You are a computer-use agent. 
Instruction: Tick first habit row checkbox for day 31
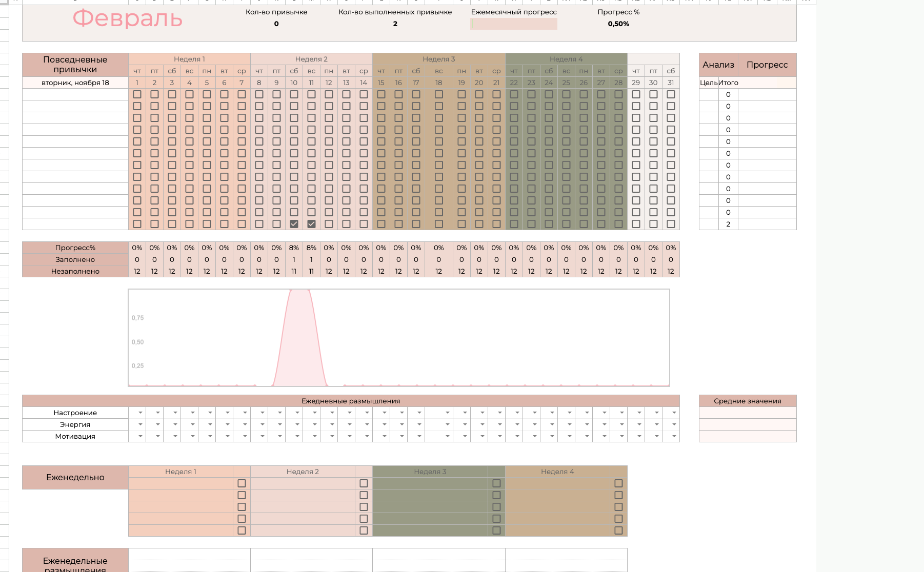[x=671, y=94]
